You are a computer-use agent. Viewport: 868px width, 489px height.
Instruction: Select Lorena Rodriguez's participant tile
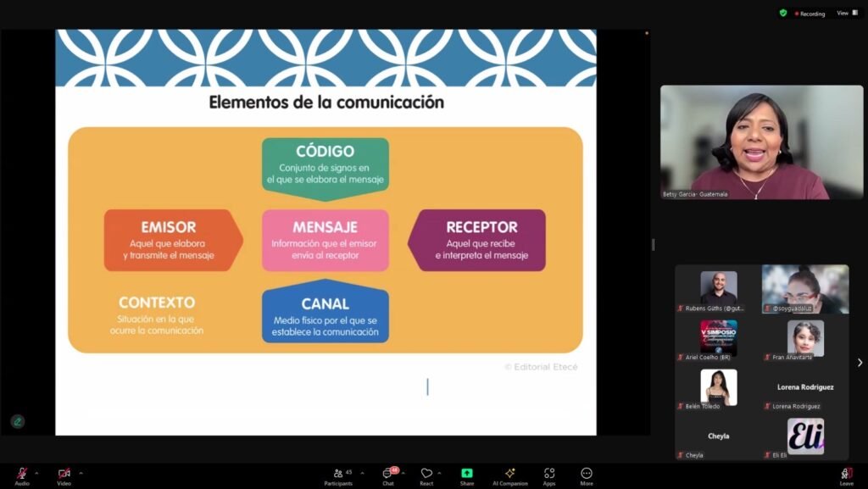click(x=805, y=388)
